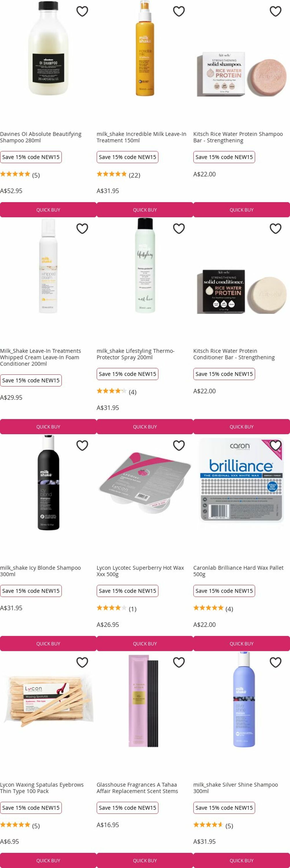Open Lycon Waxing Spatulas product title

coord(42,788)
